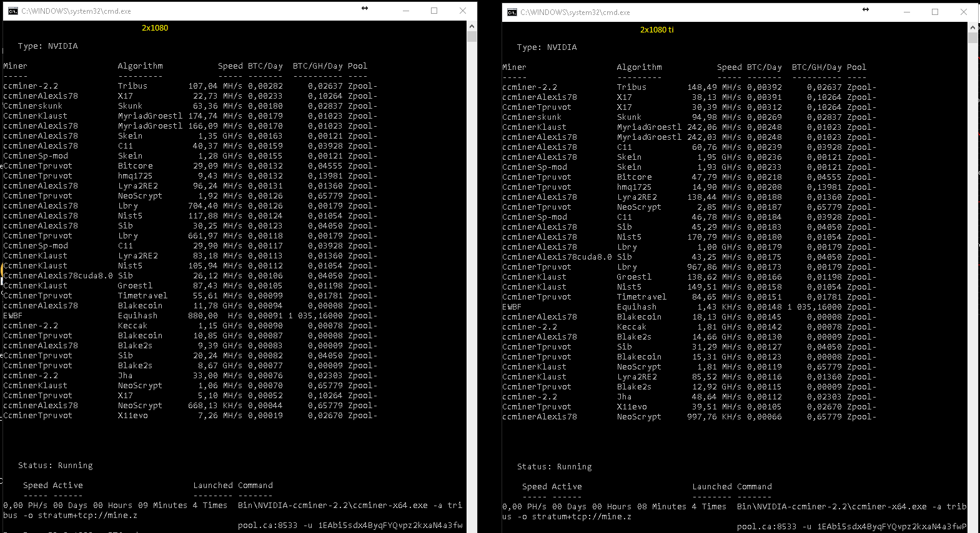Click "Ccminerskunk" miner name in right window
Viewport: 980px width, 533px height.
click(532, 117)
